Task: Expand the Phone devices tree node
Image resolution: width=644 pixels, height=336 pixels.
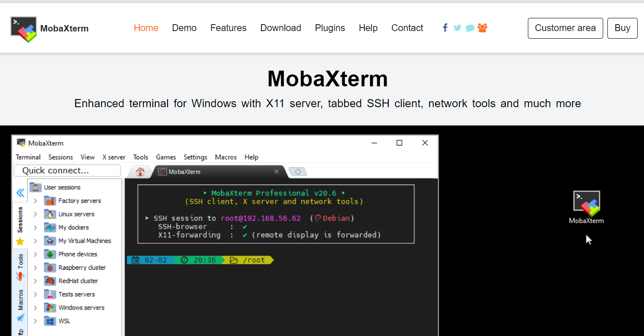Action: (x=35, y=254)
